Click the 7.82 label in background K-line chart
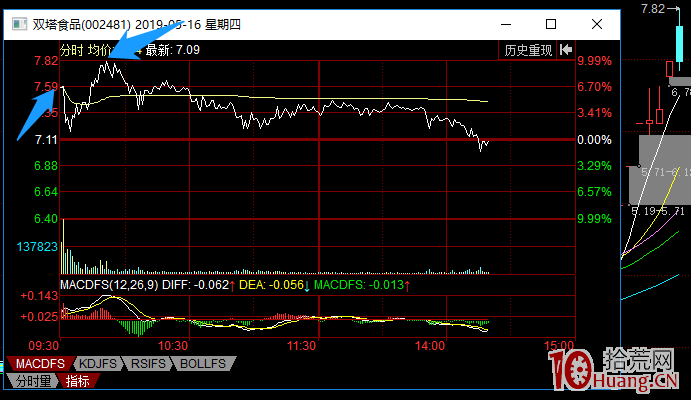 652,9
